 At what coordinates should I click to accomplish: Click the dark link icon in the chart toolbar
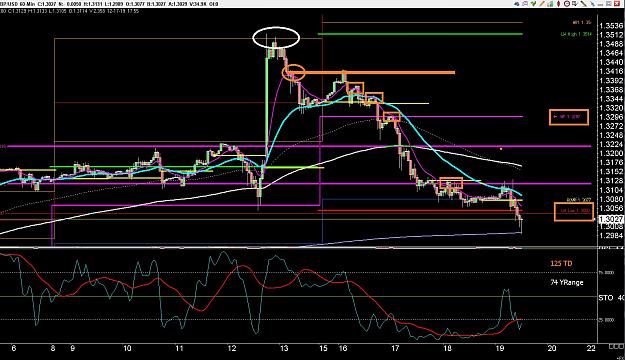point(517,4)
